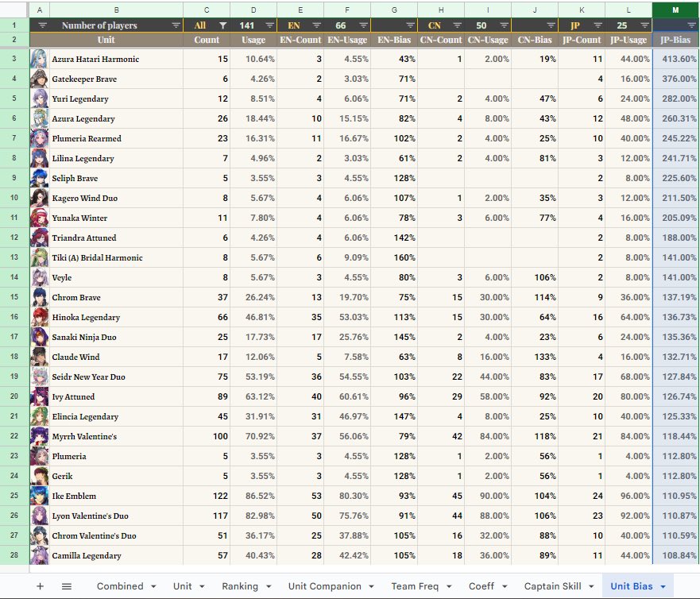
Task: Open Captain Skill tab dropdown arrow
Action: click(591, 586)
